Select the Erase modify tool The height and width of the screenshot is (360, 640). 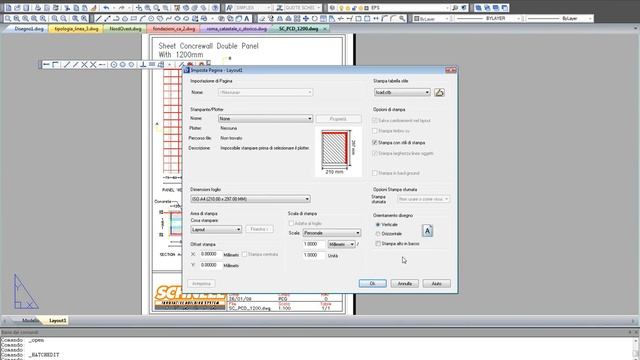[x=262, y=18]
